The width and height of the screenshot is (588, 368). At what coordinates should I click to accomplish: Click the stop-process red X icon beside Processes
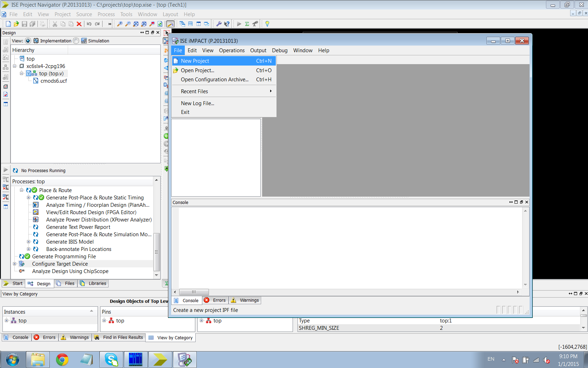pos(6,187)
